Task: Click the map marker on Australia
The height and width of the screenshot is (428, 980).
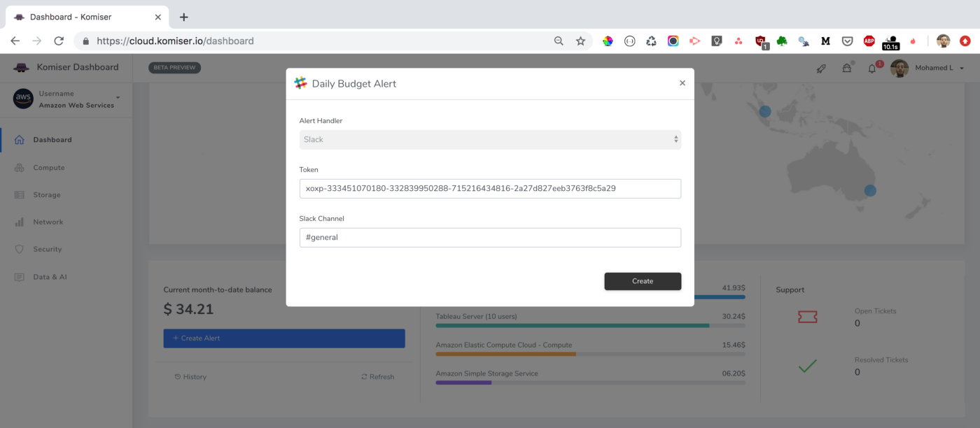Action: [870, 190]
